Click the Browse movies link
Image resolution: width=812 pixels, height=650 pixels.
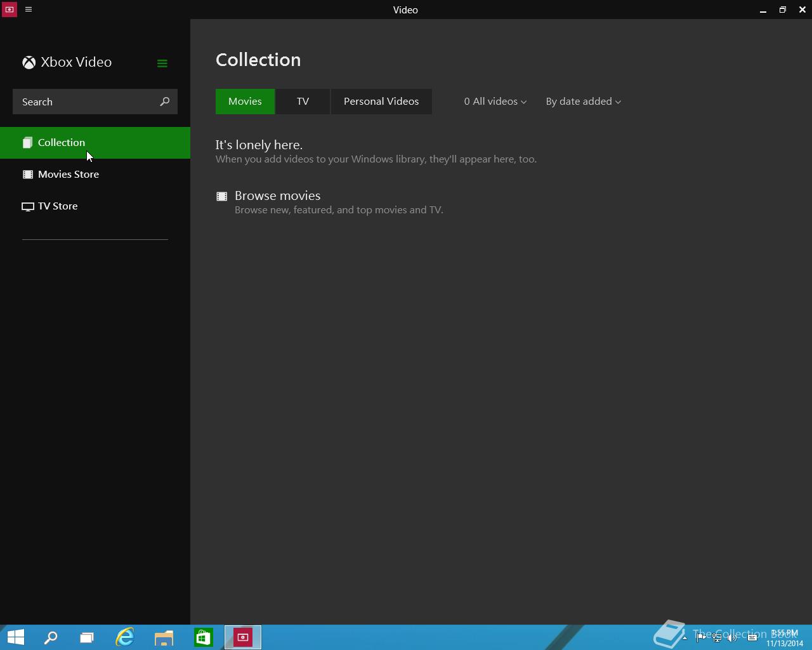coord(277,196)
